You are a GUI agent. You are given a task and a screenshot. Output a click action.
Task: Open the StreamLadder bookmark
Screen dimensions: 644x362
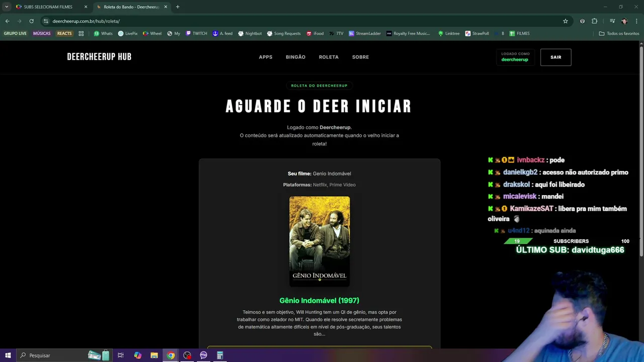(365, 33)
